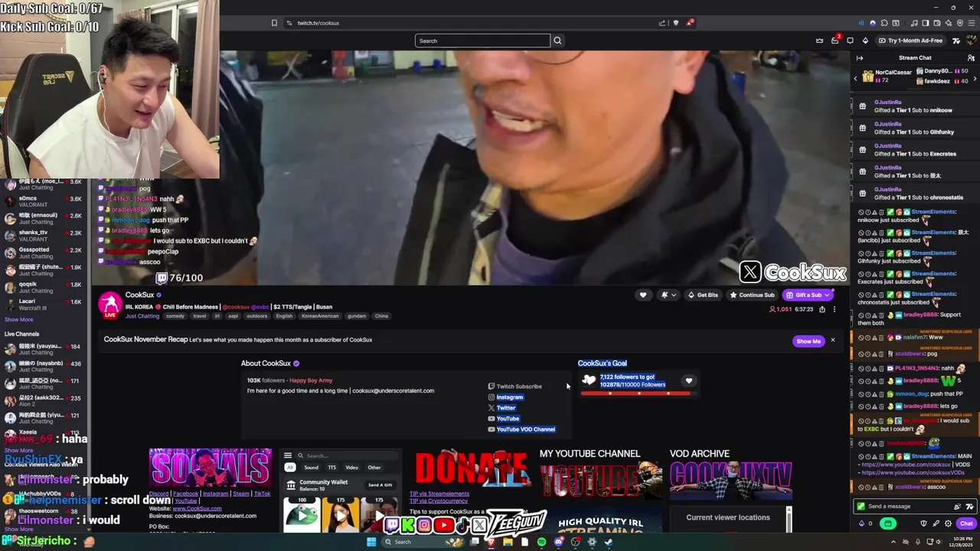Open the Prime Loot crown icon
This screenshot has width=980, height=551.
819,41
